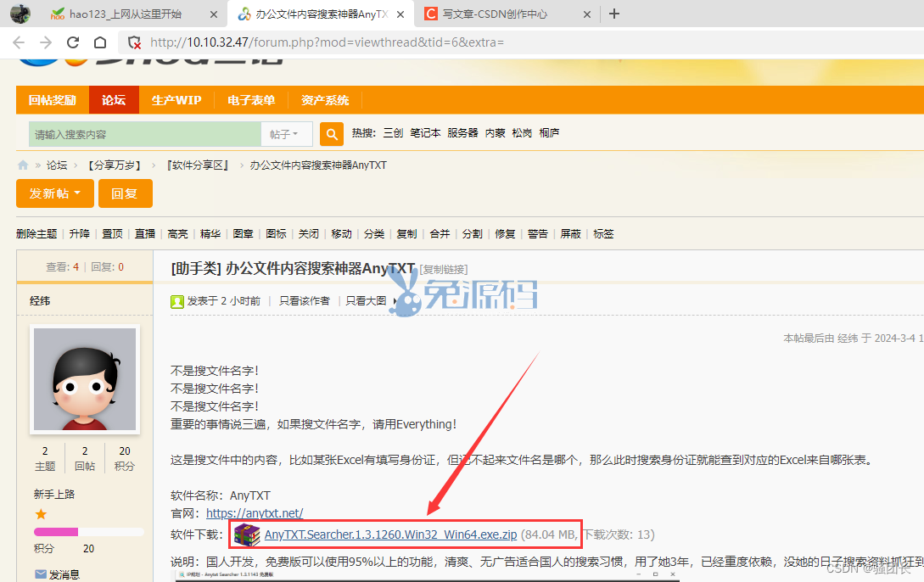Viewport: 924px width, 582px height.
Task: Click the 屏蔽 moderation action
Action: pos(570,234)
